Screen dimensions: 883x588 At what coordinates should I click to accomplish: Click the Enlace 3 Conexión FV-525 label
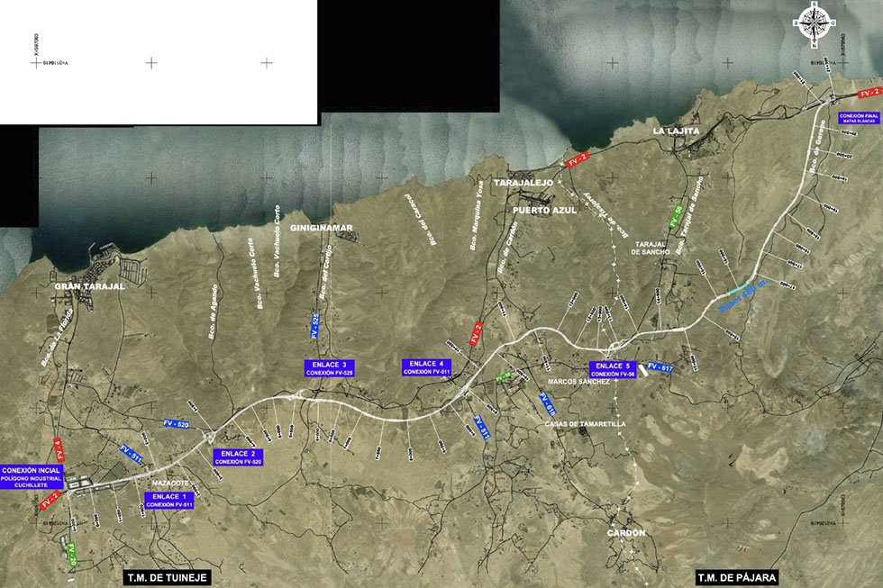point(329,367)
